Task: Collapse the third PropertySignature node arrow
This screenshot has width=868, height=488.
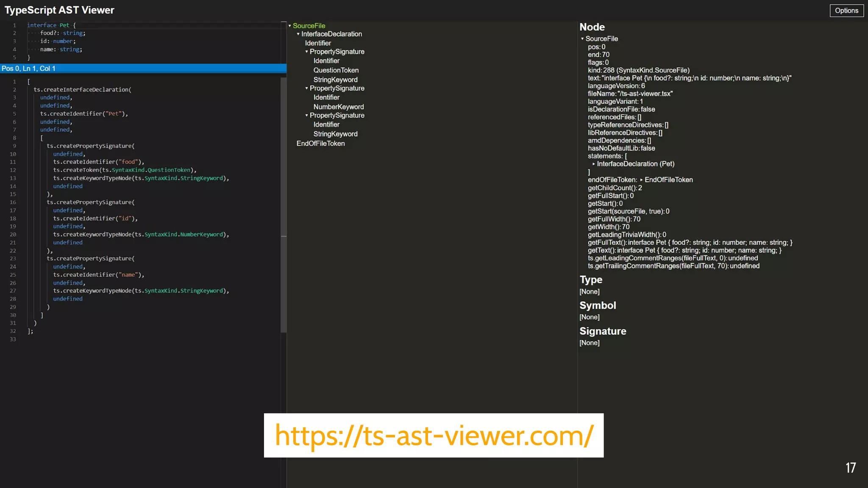Action: [x=307, y=115]
